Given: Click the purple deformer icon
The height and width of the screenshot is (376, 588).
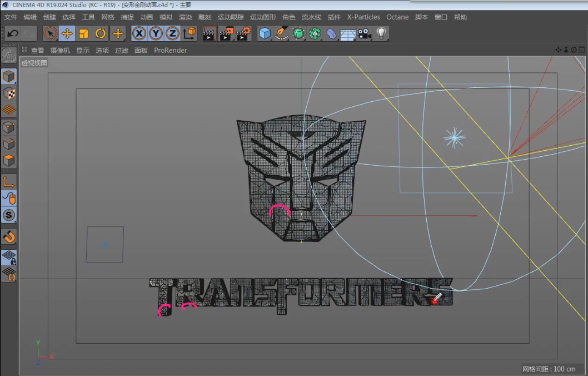Looking at the screenshot, I should 331,33.
